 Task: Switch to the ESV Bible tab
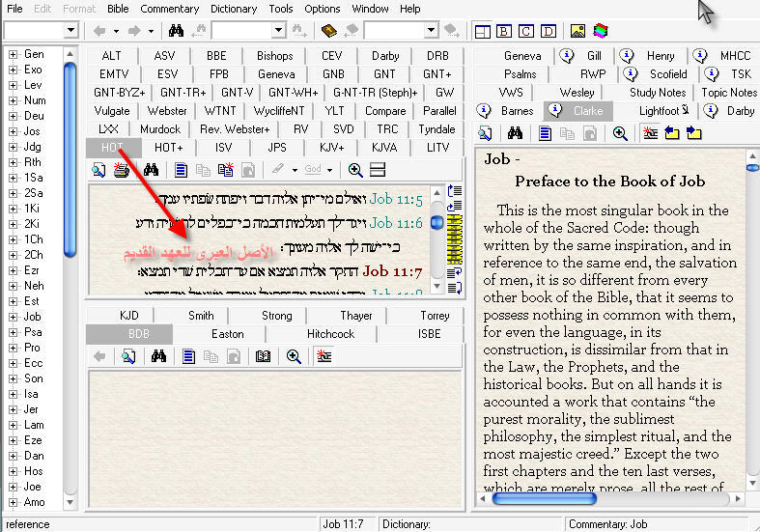(167, 74)
